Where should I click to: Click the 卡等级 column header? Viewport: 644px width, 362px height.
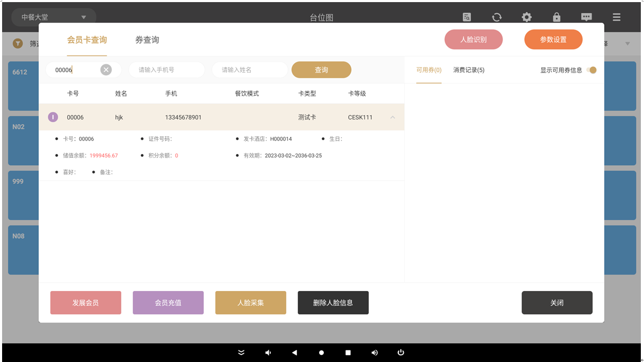357,94
